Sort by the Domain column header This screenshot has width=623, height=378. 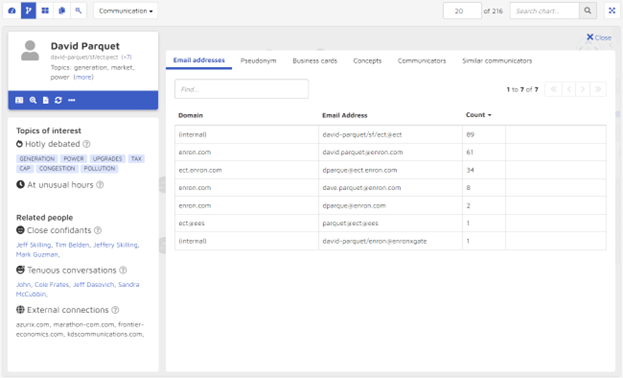[190, 115]
